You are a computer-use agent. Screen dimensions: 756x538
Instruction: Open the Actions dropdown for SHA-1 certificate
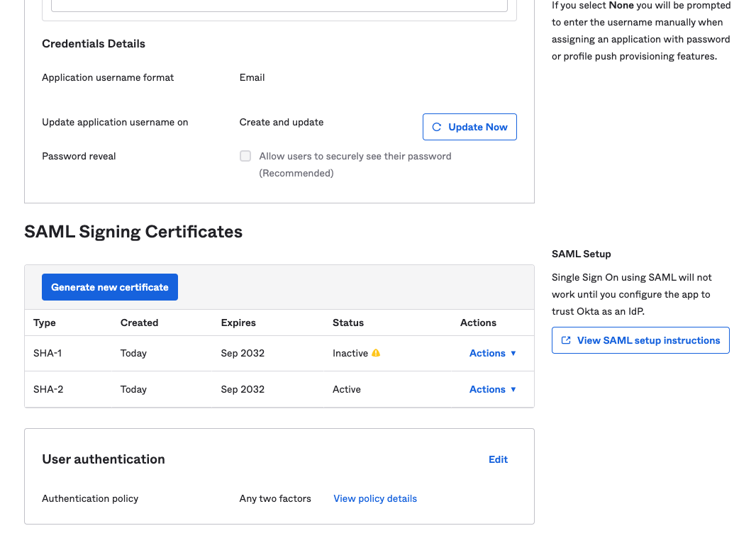(x=487, y=353)
